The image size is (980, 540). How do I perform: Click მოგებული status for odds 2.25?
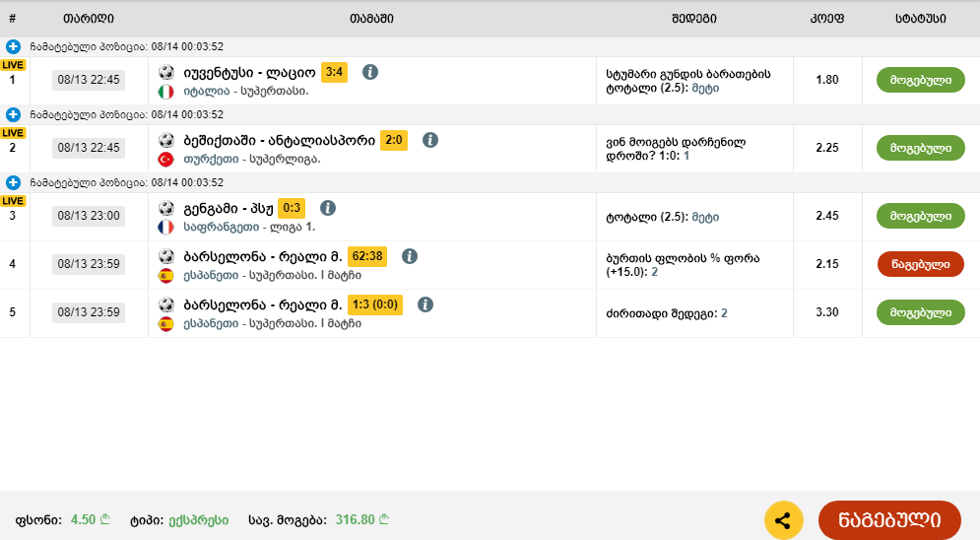[x=921, y=148]
